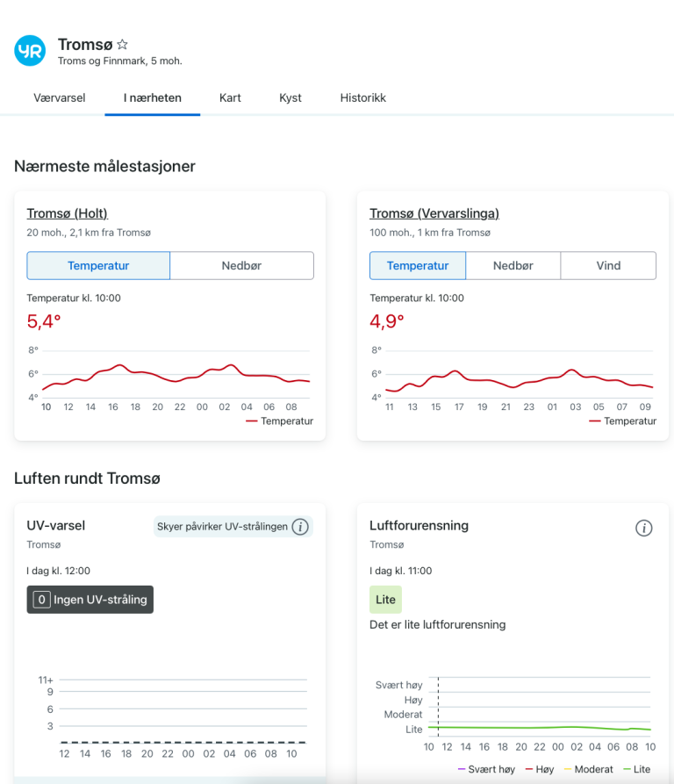Click '20 moh., 2,1 km fra Tromsø' text

click(x=89, y=233)
